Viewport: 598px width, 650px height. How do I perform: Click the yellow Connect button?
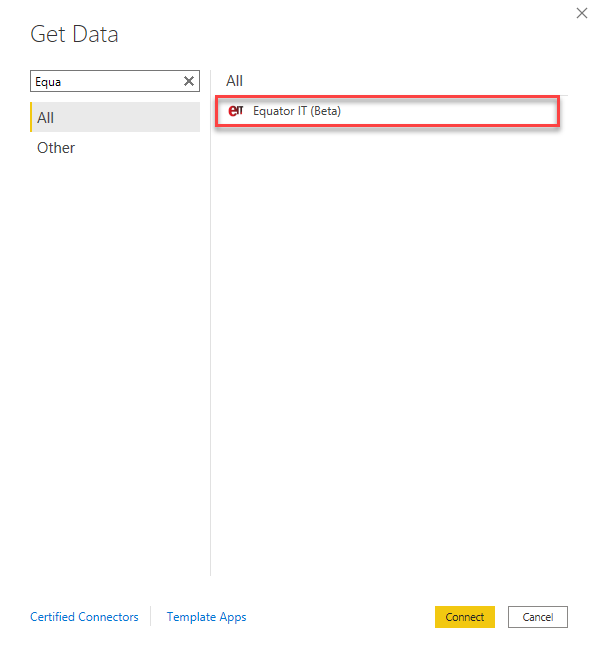465,616
